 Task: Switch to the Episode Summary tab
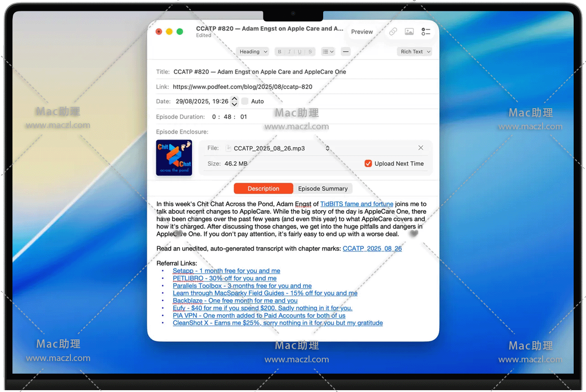pyautogui.click(x=323, y=188)
